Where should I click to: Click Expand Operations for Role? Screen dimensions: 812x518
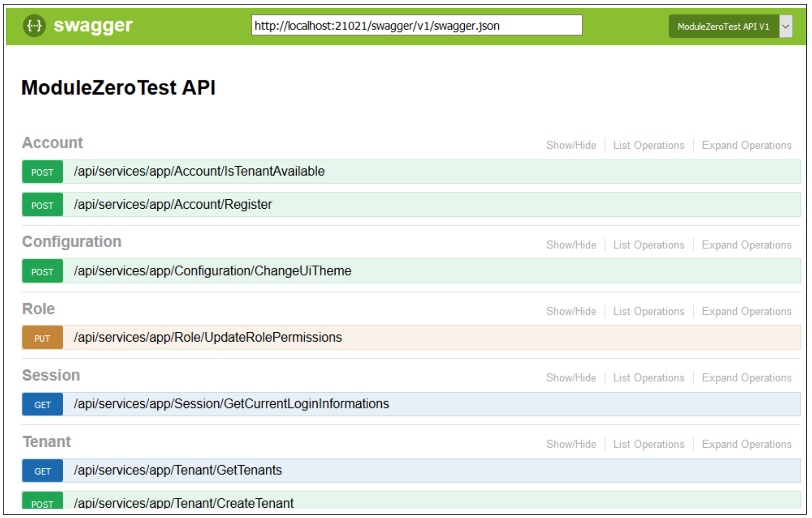click(x=746, y=312)
